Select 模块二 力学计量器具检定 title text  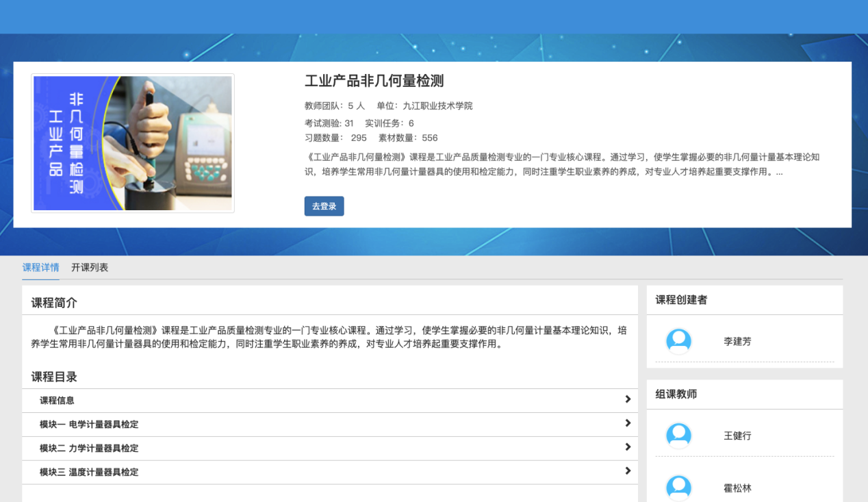pos(89,449)
